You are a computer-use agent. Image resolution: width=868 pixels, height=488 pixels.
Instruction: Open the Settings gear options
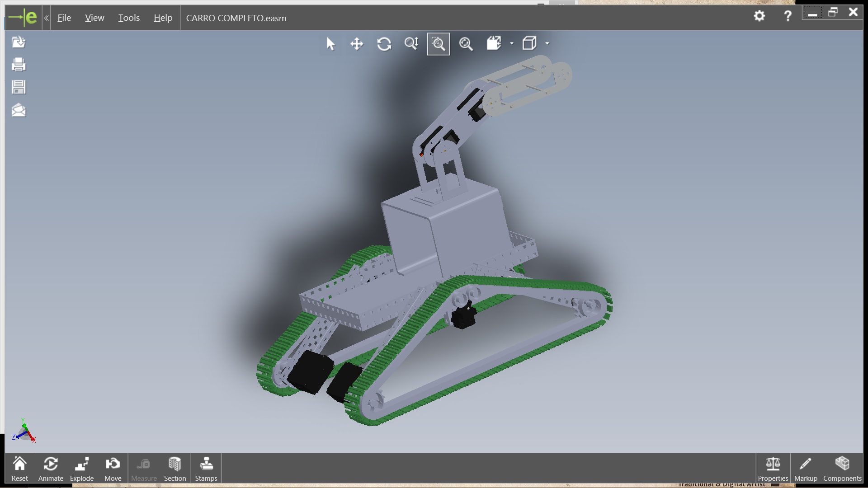(x=759, y=16)
